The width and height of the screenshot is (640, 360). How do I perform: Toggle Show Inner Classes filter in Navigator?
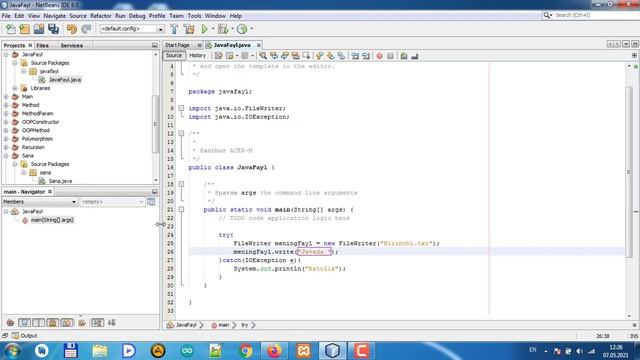tap(67, 323)
